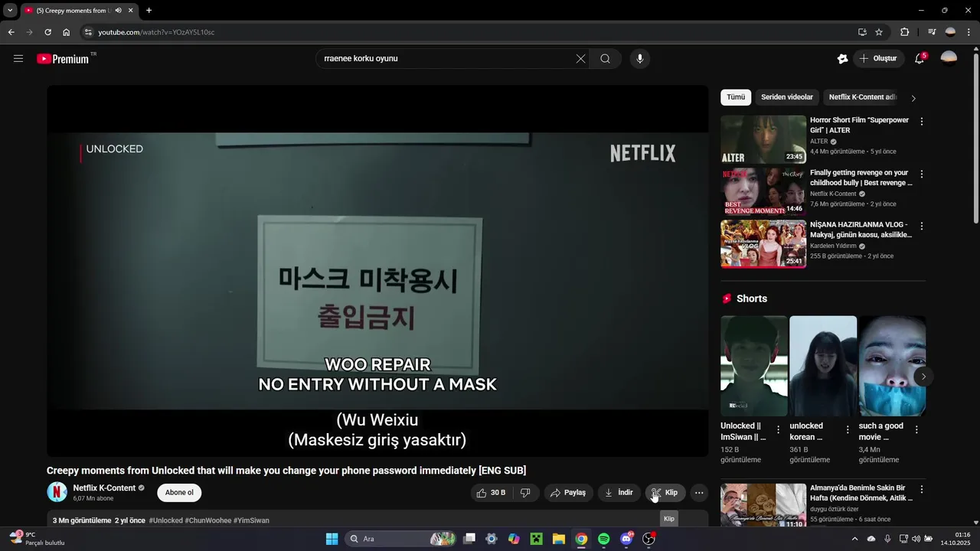Go to browser home page icon

point(66,32)
